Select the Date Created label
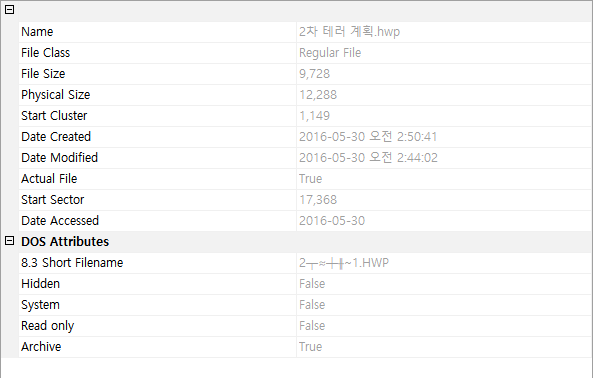 point(56,137)
